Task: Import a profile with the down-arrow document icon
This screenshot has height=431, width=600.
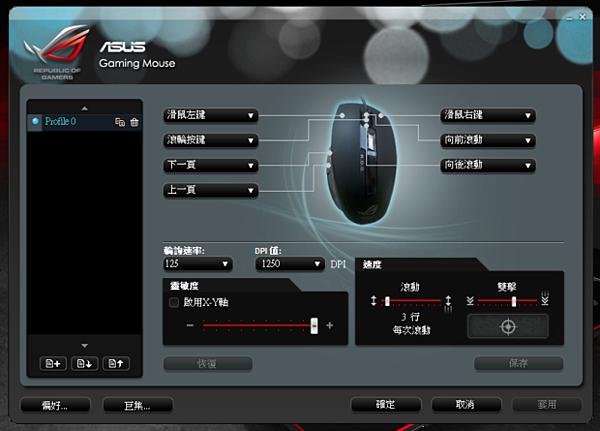Action: [x=85, y=363]
